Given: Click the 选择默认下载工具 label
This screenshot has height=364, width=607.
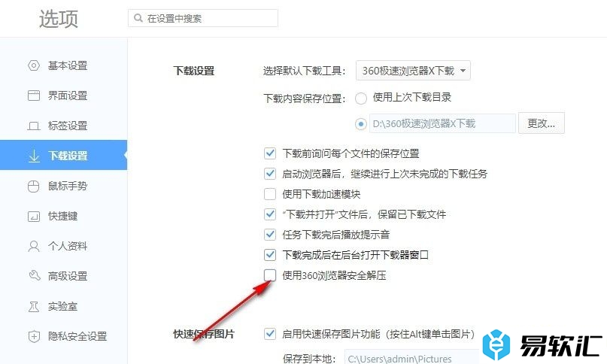Looking at the screenshot, I should pos(305,71).
